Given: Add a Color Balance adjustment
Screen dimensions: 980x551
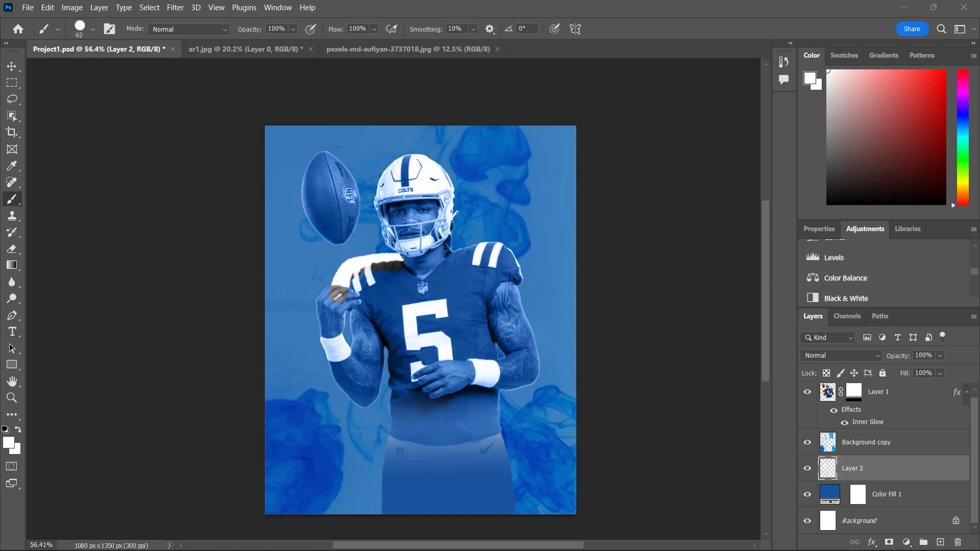Looking at the screenshot, I should tap(845, 278).
